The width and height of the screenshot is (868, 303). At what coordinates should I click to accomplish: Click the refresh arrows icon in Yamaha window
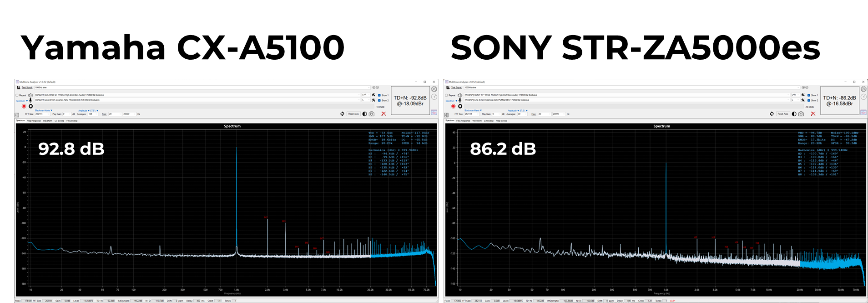pyautogui.click(x=342, y=114)
